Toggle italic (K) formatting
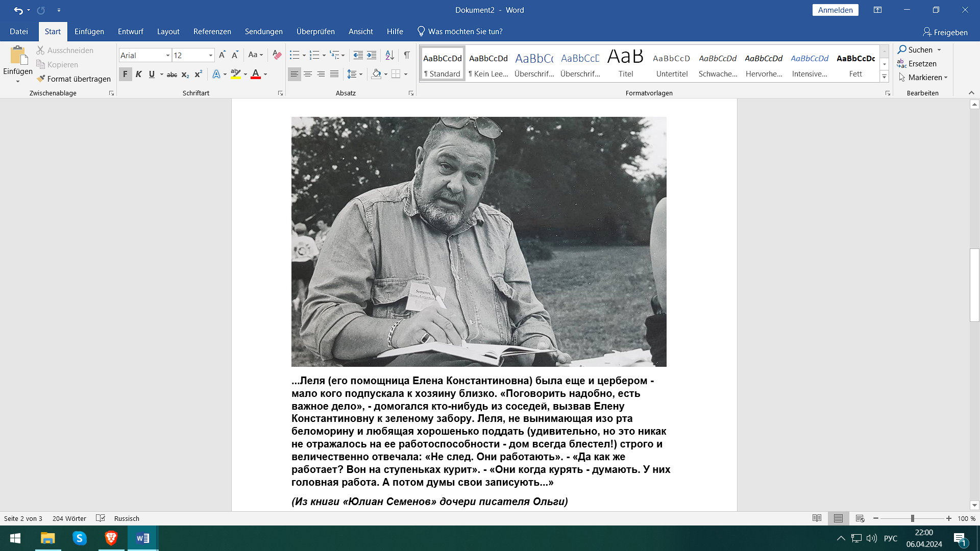Viewport: 980px width, 551px height. (138, 74)
